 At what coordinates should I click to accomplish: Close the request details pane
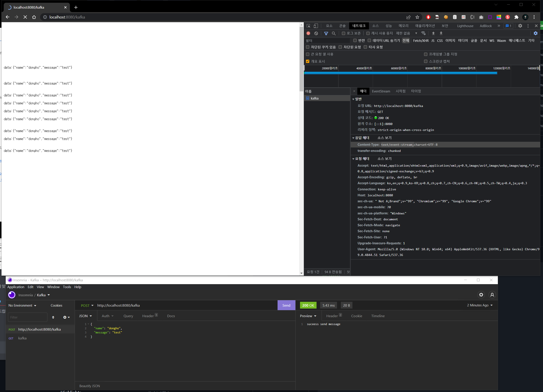[x=354, y=91]
